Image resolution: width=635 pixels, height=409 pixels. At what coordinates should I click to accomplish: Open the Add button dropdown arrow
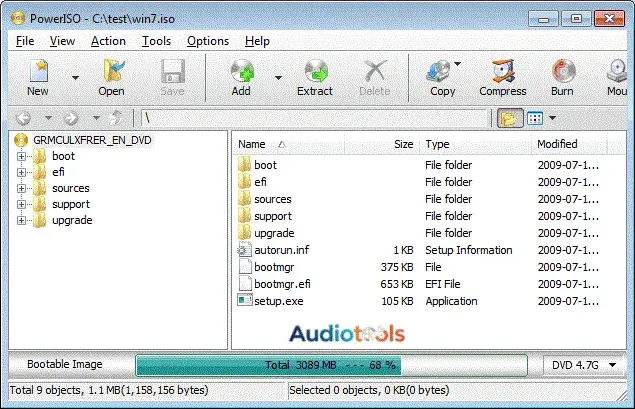(278, 78)
